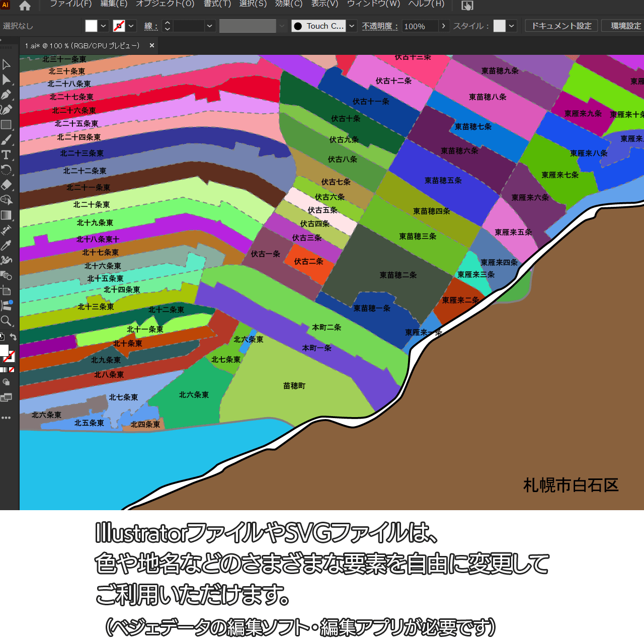The image size is (644, 644).
Task: Open the 効果(C) menu
Action: pos(289,4)
